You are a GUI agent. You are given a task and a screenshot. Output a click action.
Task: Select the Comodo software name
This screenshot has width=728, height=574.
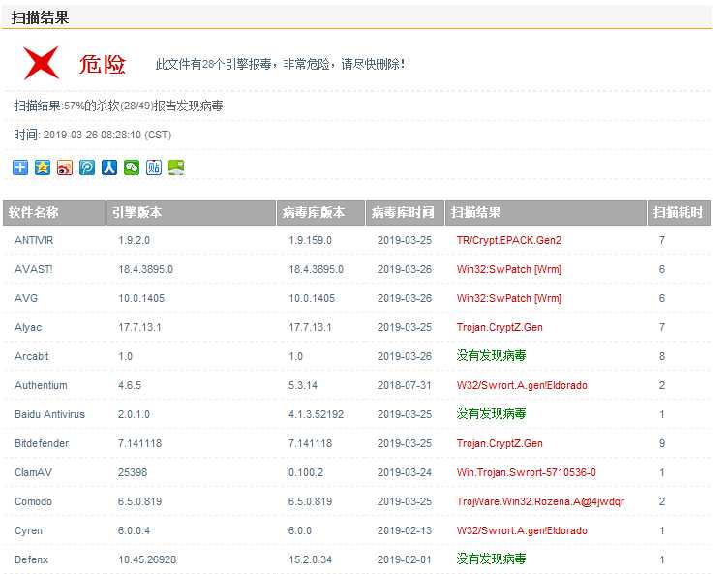point(33,501)
